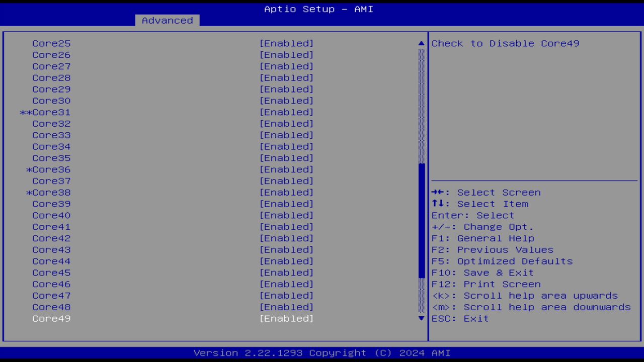Viewport: 644px width, 362px height.
Task: Select the Core47 label
Action: [51, 296]
